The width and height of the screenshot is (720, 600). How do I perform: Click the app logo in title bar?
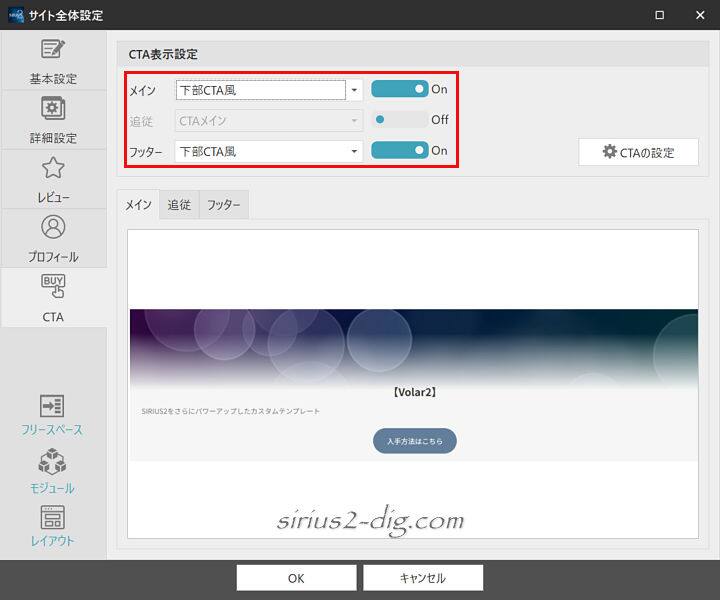(14, 15)
